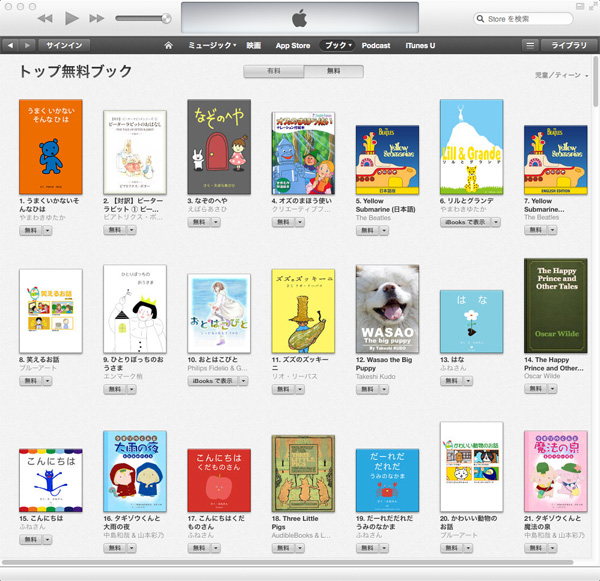
Task: Expand dropdown arrow for おとはこびと
Action: [243, 381]
